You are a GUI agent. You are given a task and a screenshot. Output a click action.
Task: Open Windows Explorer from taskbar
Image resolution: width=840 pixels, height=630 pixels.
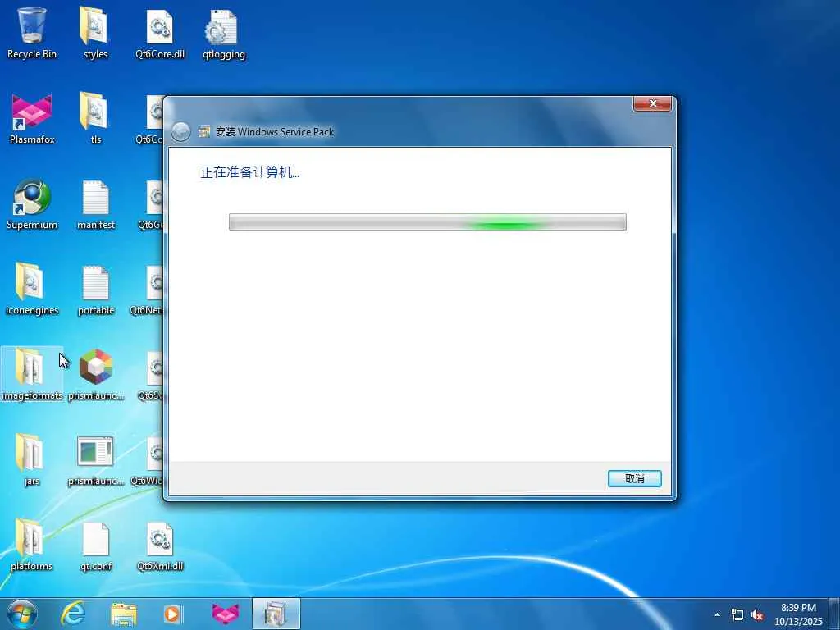pos(124,614)
